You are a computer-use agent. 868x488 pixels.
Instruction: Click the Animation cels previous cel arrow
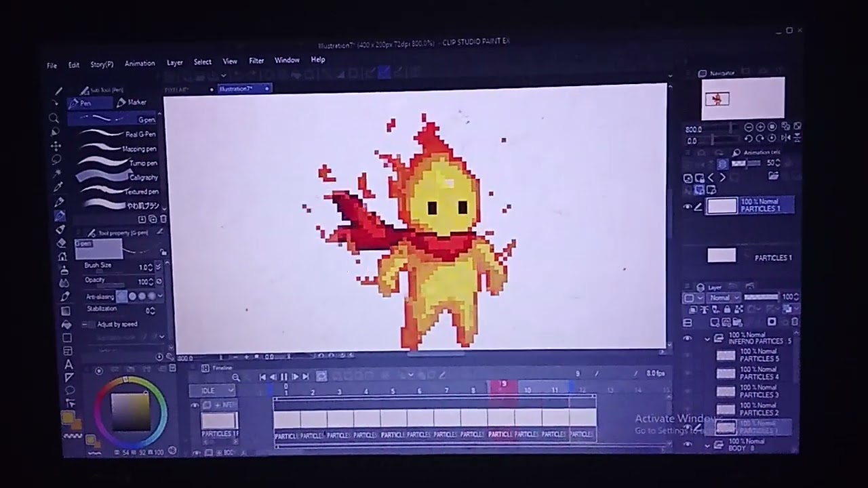point(711,178)
